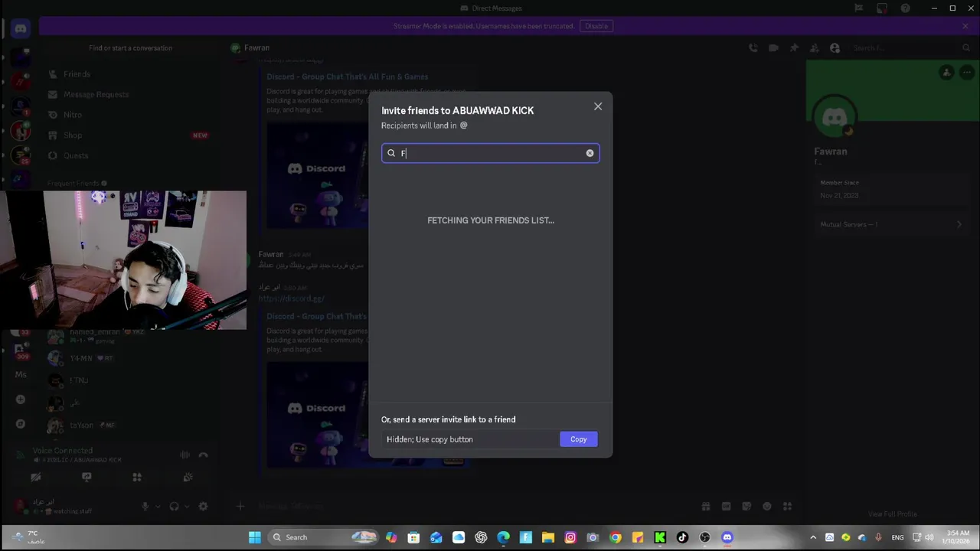
Task: Click View Full Profile link
Action: [893, 514]
